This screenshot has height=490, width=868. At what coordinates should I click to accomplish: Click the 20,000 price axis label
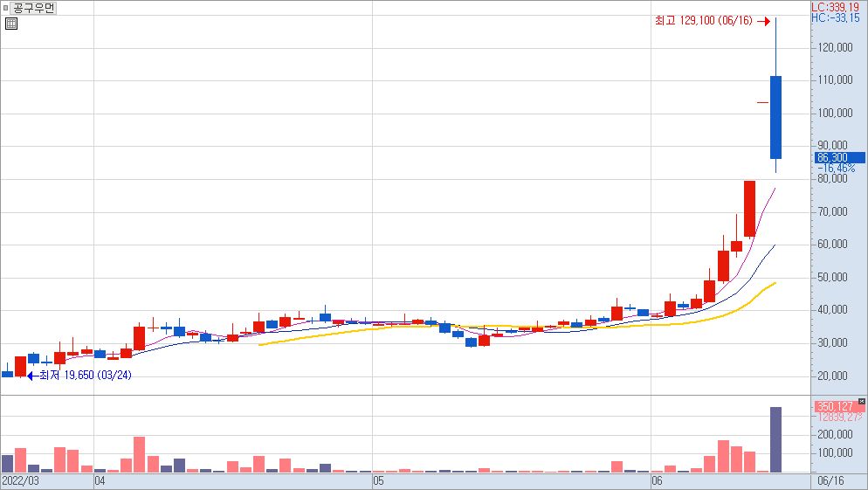tap(832, 376)
